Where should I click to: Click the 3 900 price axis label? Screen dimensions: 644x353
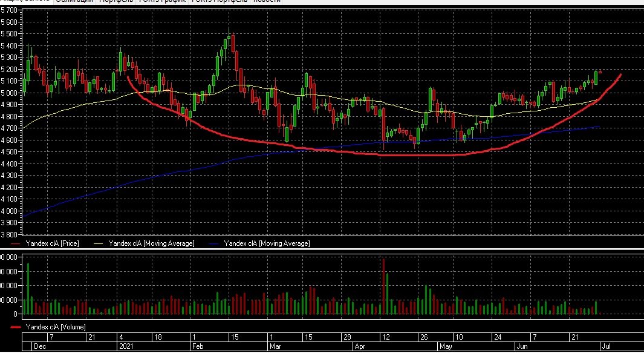coord(9,223)
